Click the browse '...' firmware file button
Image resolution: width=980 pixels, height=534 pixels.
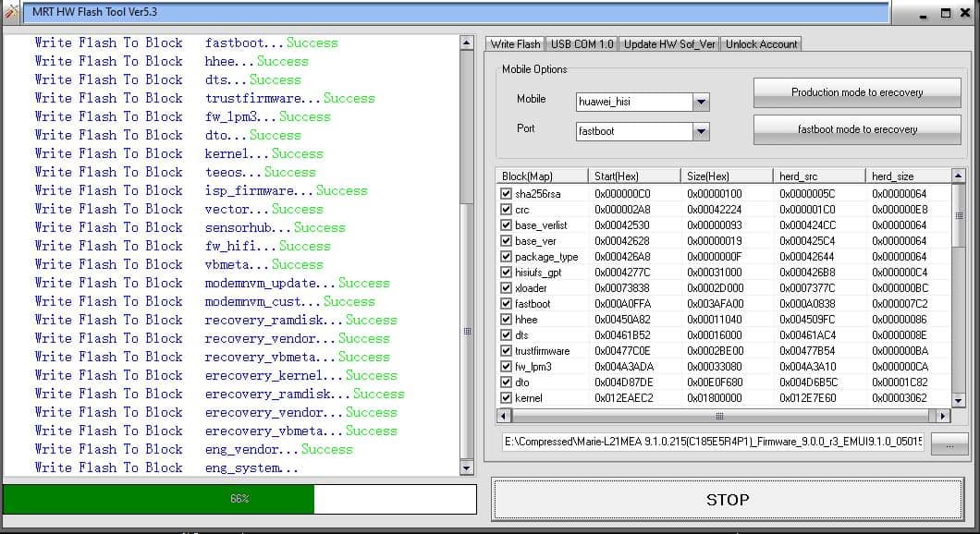[x=949, y=443]
